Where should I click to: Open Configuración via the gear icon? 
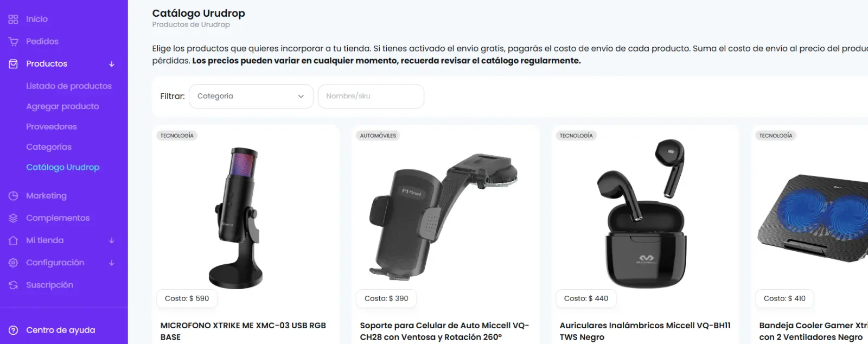(13, 263)
